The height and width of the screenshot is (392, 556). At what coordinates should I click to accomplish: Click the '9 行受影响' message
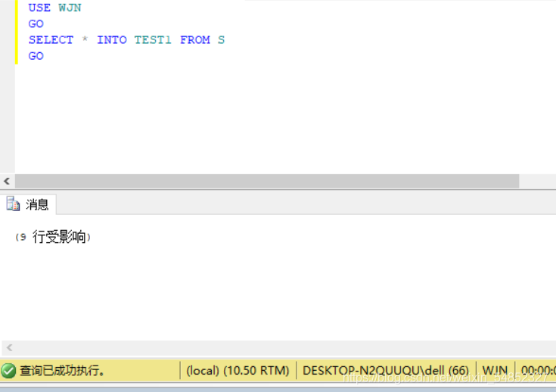(x=53, y=237)
